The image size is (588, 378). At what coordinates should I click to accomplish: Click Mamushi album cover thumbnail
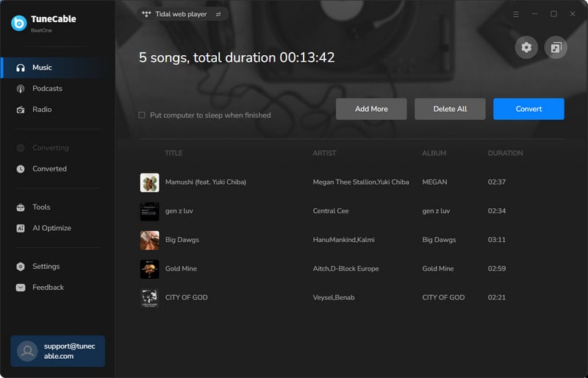tap(150, 182)
